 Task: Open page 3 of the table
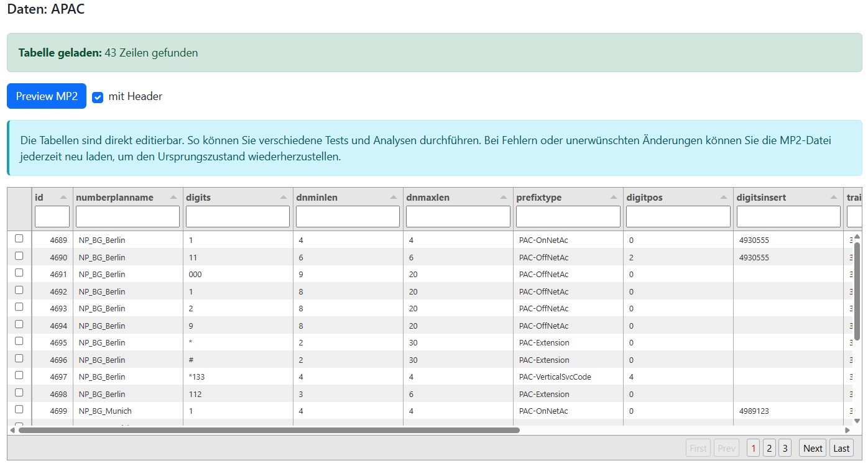point(784,447)
